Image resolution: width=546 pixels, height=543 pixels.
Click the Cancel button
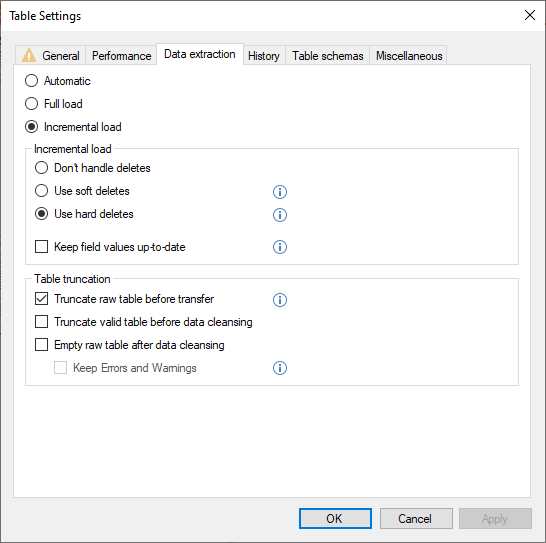tap(416, 519)
